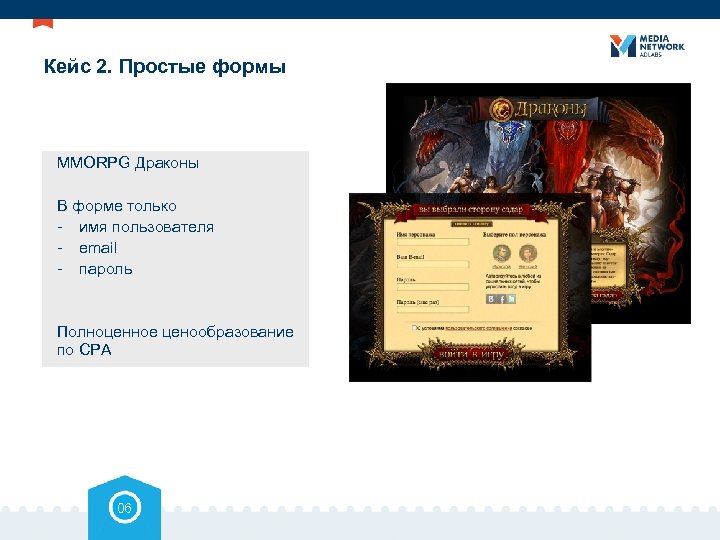Click the Ваш E-mail input field

tap(433, 264)
